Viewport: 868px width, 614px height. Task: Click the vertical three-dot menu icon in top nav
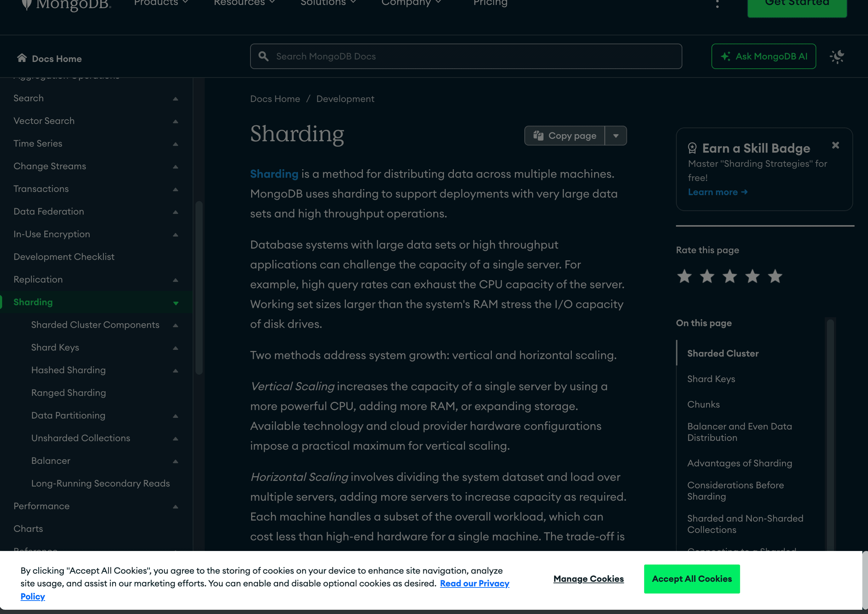[x=717, y=4]
